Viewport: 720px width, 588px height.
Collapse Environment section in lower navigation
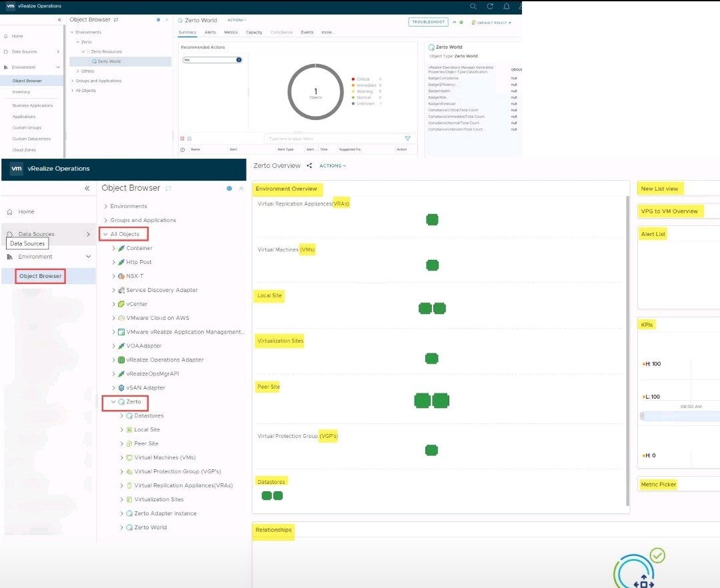pyautogui.click(x=88, y=257)
